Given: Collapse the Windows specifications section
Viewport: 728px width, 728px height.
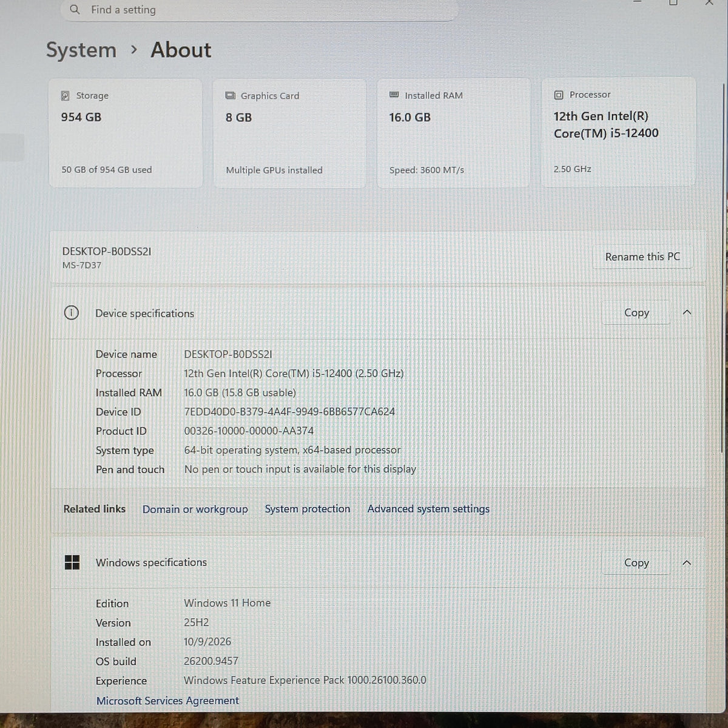Looking at the screenshot, I should 687,563.
